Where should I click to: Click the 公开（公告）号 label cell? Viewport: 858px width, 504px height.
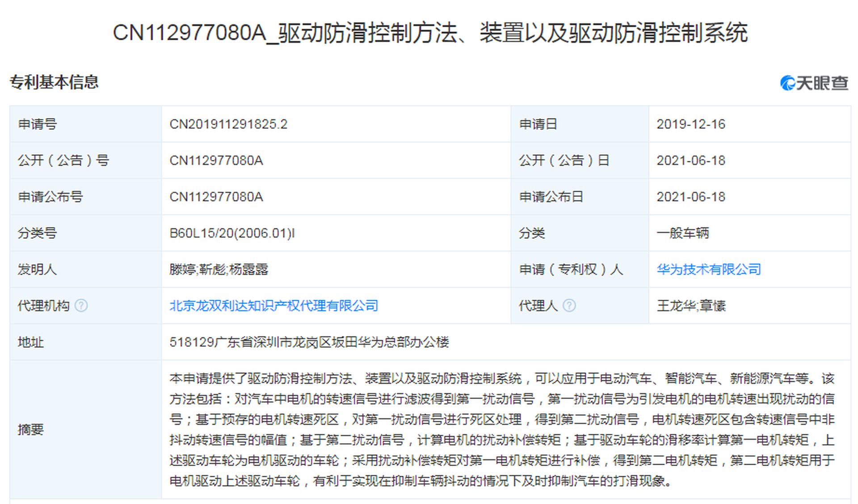click(x=85, y=160)
